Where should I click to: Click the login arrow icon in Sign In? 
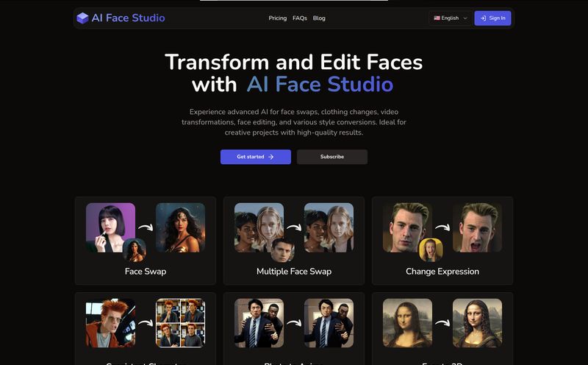pyautogui.click(x=484, y=18)
